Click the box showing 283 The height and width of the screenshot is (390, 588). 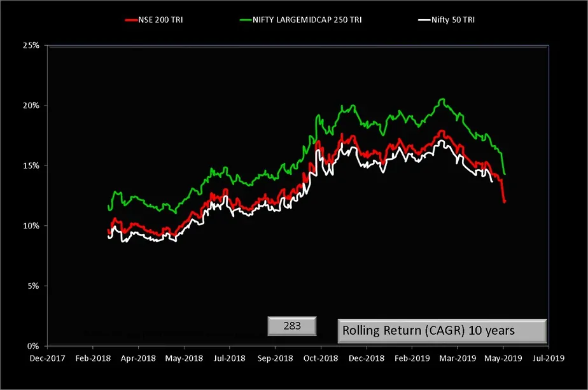(x=292, y=326)
